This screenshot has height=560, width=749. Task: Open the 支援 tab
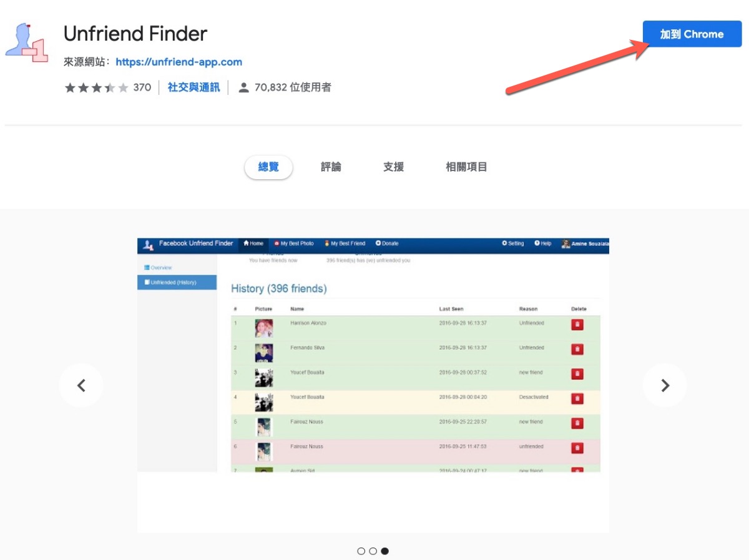pyautogui.click(x=393, y=167)
